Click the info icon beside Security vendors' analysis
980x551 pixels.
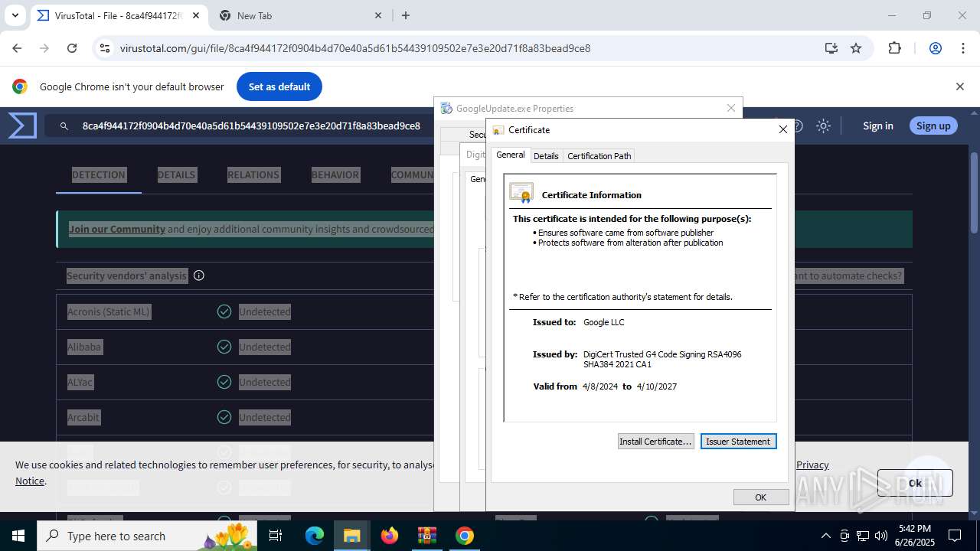point(199,275)
